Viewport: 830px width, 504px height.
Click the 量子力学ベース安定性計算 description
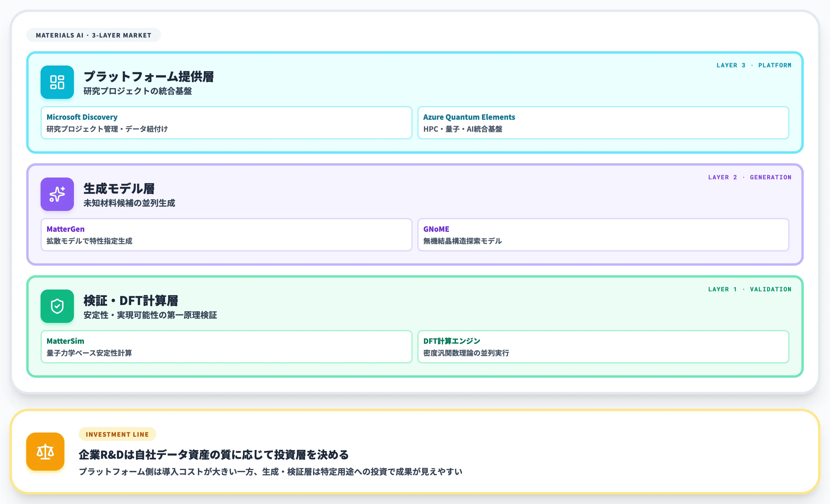point(89,353)
